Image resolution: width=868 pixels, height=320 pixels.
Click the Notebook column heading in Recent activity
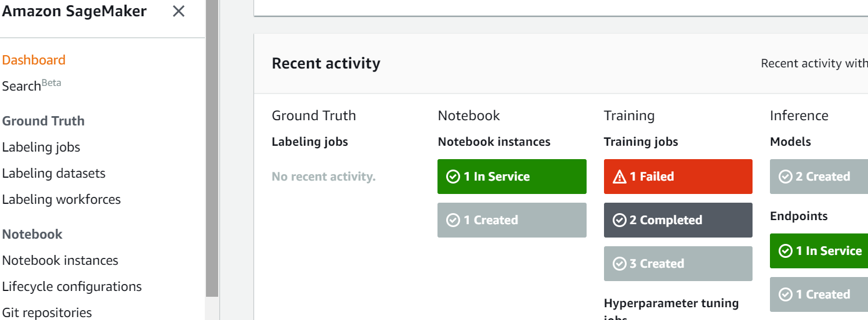[x=469, y=116]
